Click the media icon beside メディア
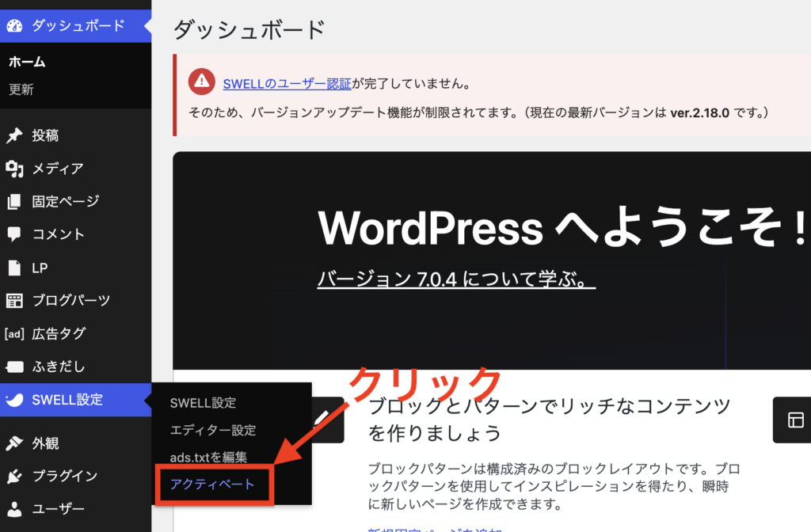This screenshot has width=811, height=532. click(14, 169)
